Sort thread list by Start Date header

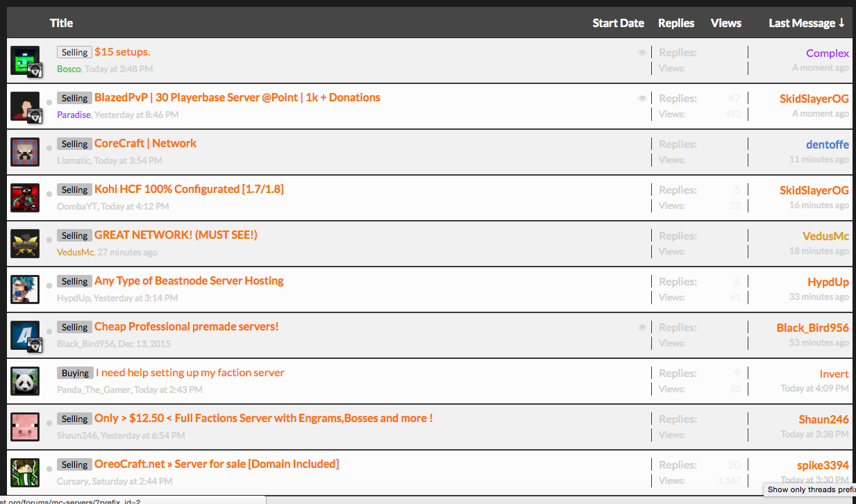618,23
